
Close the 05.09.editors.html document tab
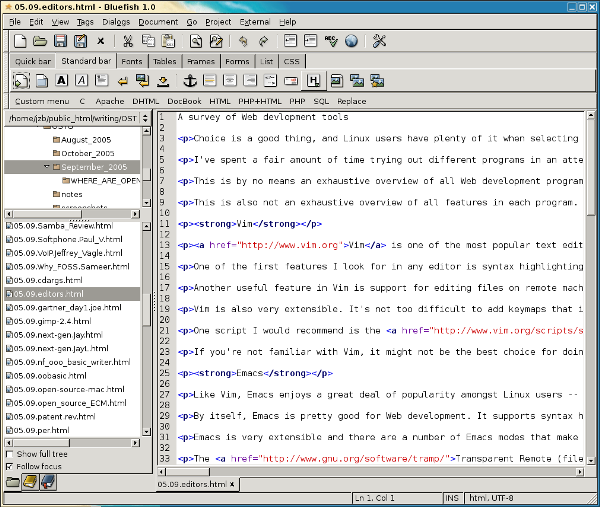click(232, 484)
